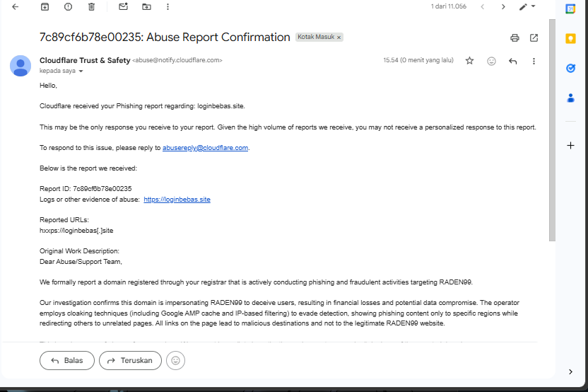This screenshot has width=588, height=392.
Task: Expand recipient details next to kepada saya
Action: point(81,71)
